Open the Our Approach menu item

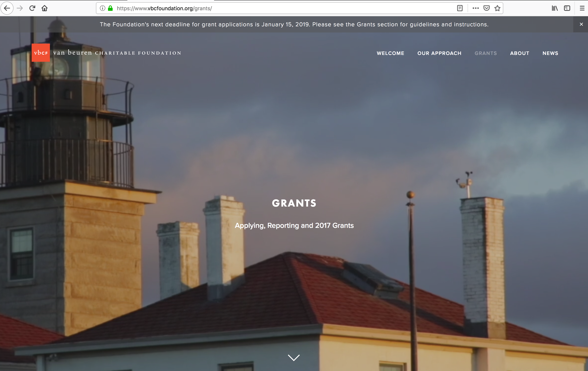pyautogui.click(x=439, y=53)
